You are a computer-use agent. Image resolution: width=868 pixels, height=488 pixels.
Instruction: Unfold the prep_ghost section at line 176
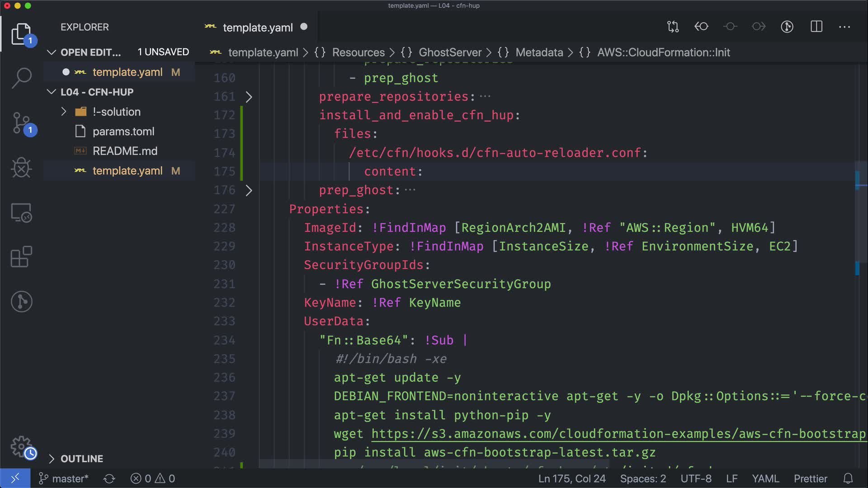click(249, 190)
